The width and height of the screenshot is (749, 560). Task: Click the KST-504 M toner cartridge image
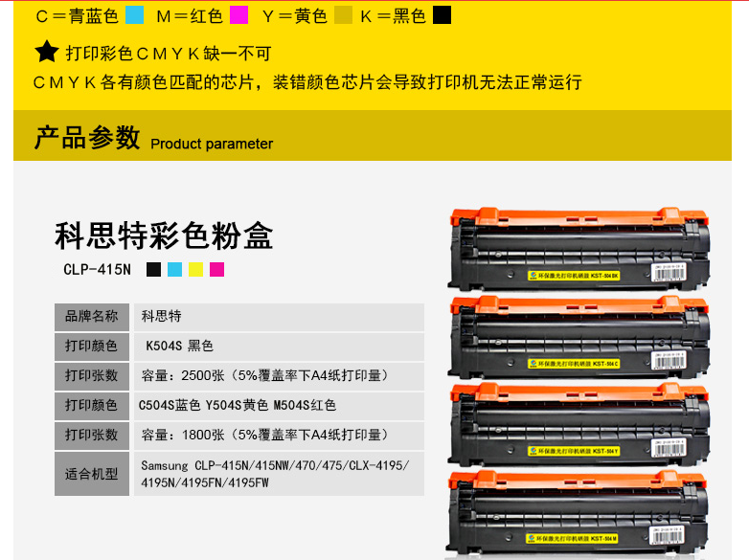click(x=577, y=513)
